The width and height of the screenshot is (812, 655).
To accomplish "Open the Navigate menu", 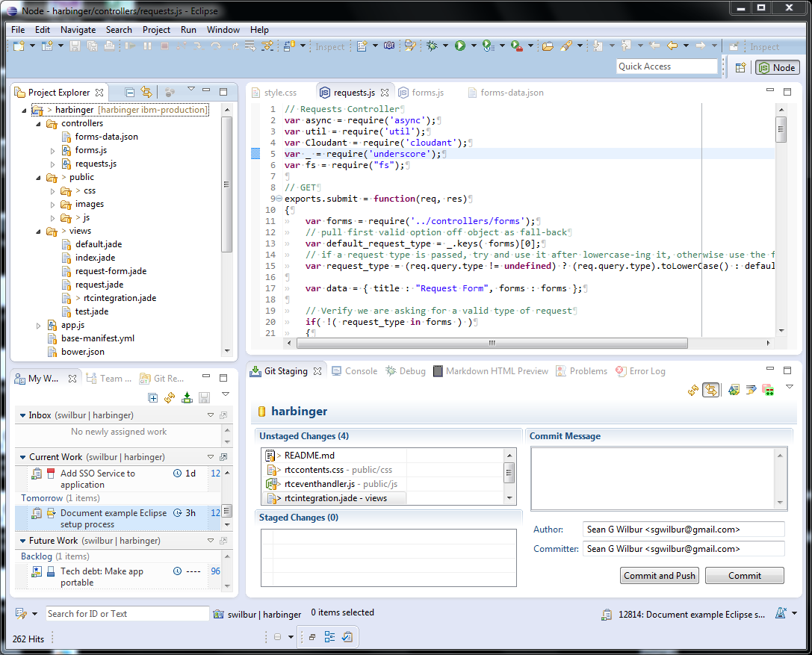I will 78,30.
